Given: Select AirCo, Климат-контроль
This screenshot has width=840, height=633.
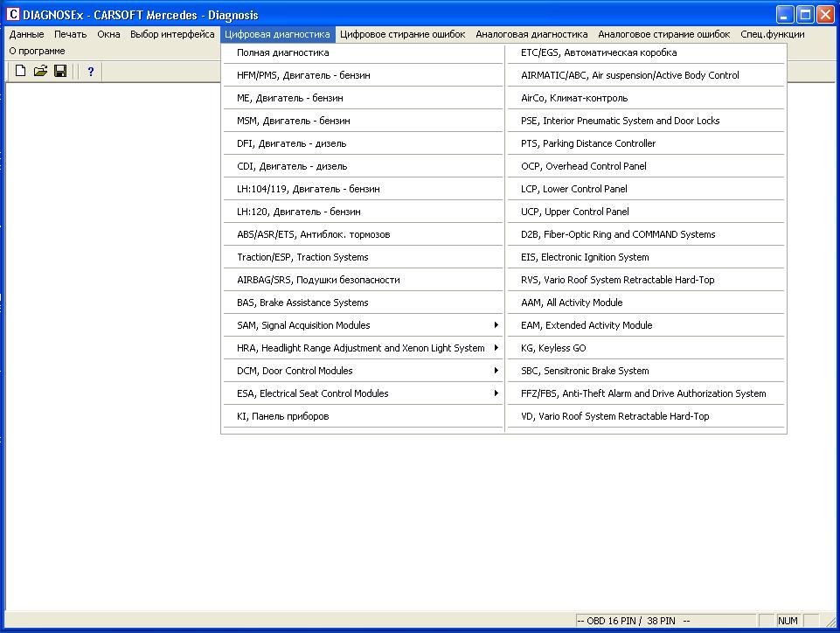Looking at the screenshot, I should tap(646, 98).
